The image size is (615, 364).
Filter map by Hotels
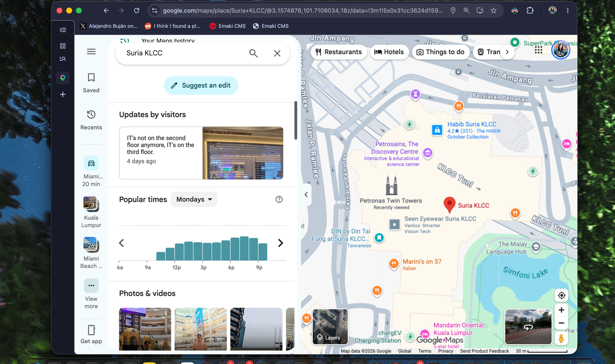point(389,52)
